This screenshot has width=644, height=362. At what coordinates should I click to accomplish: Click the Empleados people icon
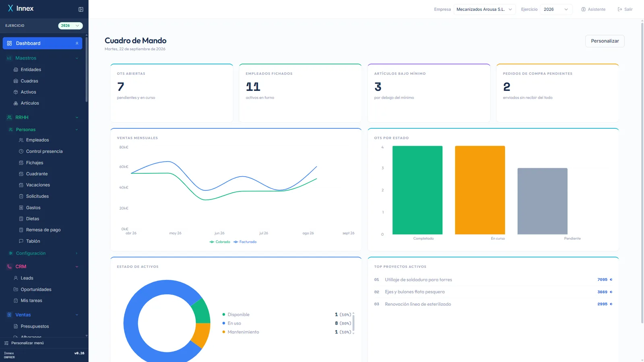coord(21,140)
